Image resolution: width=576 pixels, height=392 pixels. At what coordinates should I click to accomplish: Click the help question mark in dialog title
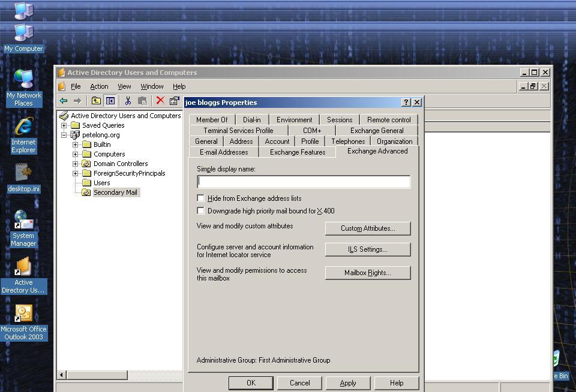coord(406,102)
